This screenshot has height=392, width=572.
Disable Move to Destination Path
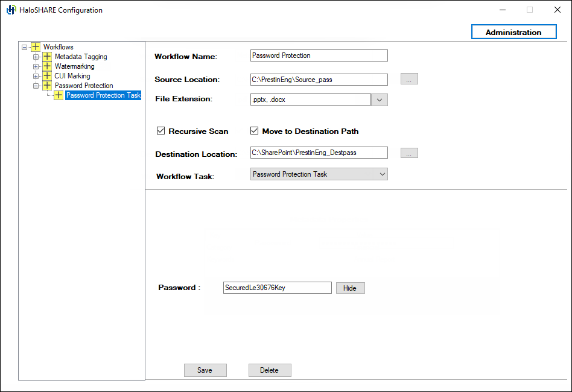[254, 130]
